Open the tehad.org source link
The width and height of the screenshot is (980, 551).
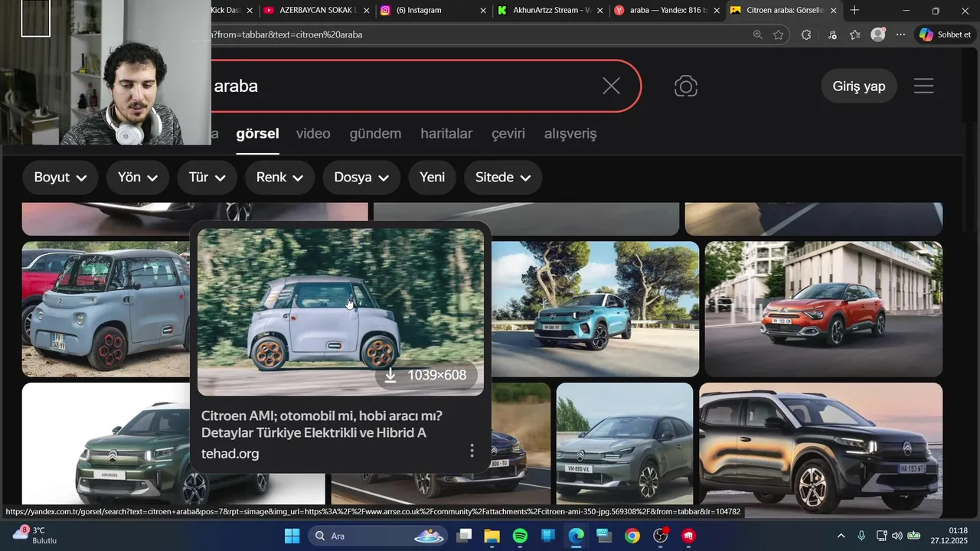point(230,454)
